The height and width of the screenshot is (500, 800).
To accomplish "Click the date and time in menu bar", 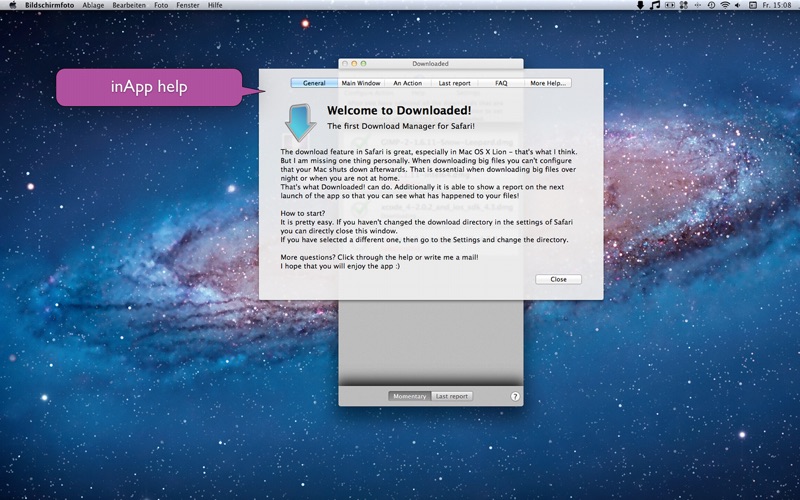I will coord(773,5).
